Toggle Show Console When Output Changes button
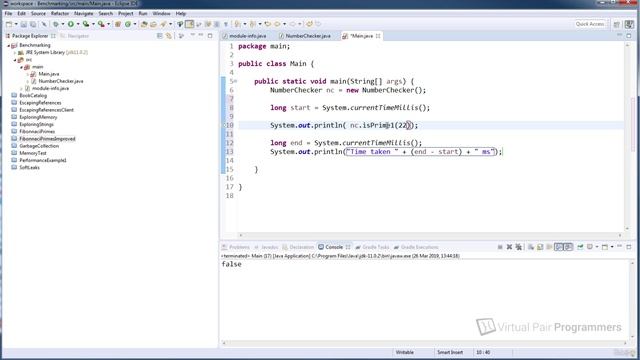640x360 pixels. (x=559, y=247)
